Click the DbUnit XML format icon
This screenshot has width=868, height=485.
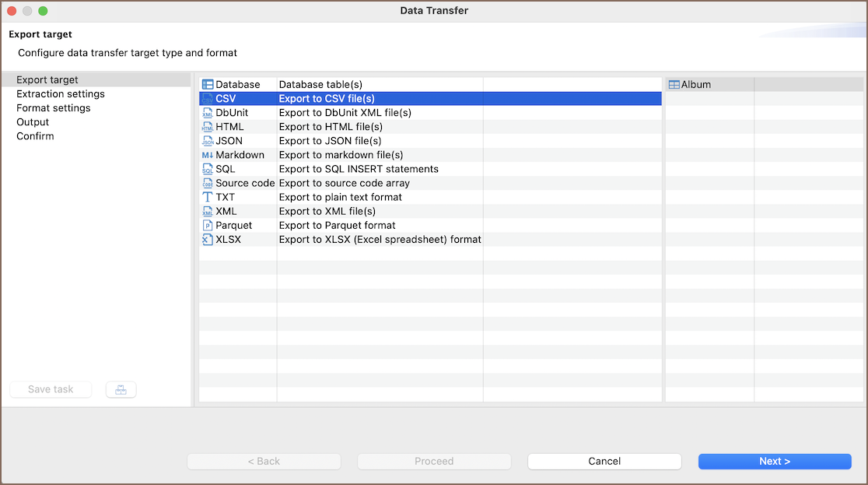pyautogui.click(x=208, y=113)
